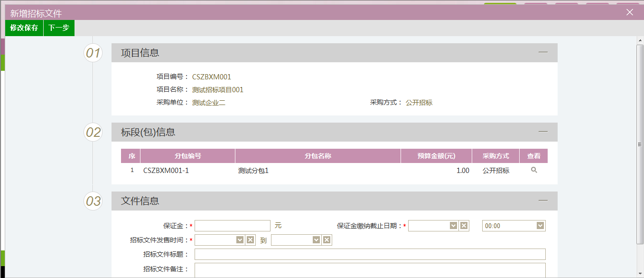Open the 招标文件发售时间 start date dropdown
Screen dimensions: 644x278
coord(240,240)
